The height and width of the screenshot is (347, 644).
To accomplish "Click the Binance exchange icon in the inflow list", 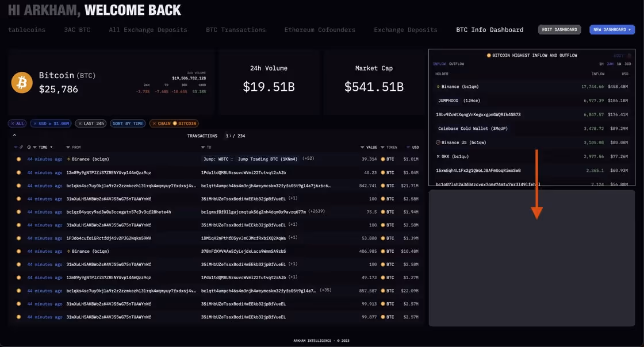I will 439,86.
